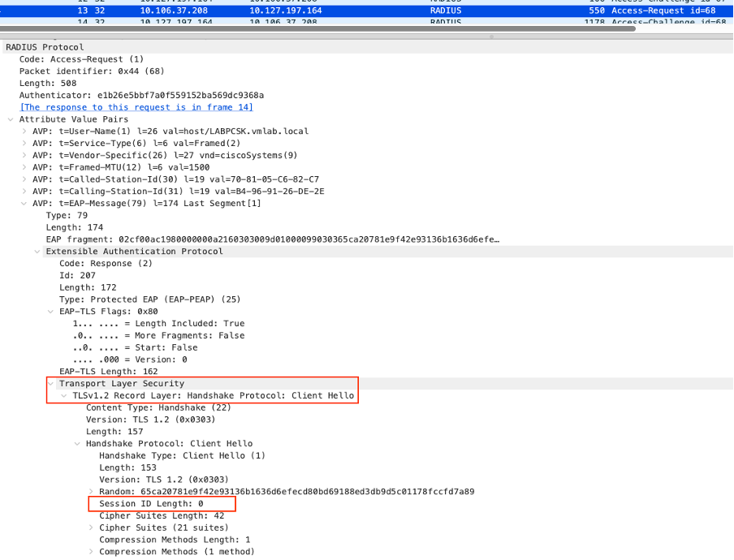Select the Length: 157 line
Screen dimensions: 734x560
pyautogui.click(x=114, y=432)
